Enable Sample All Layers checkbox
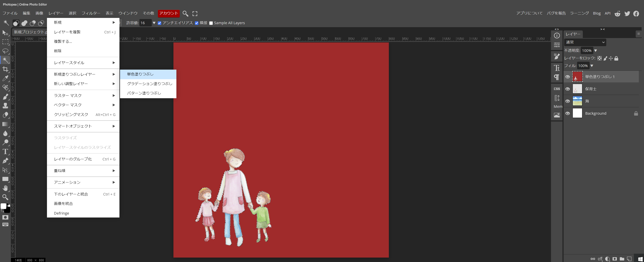 [211, 23]
